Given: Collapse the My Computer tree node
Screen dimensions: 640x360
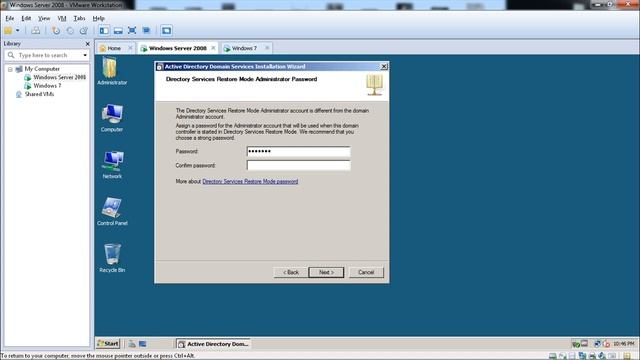Looking at the screenshot, I should pyautogui.click(x=10, y=69).
